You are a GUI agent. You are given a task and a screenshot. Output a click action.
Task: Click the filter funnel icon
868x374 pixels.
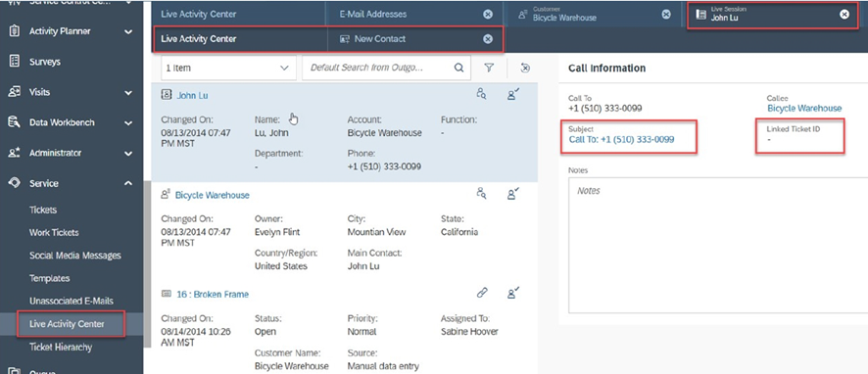pos(489,68)
